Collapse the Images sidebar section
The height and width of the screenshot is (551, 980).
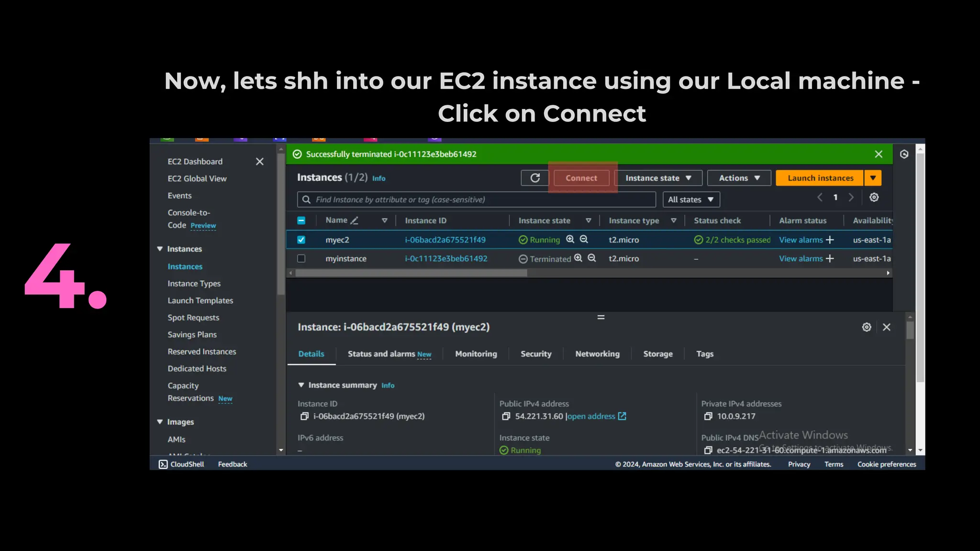coord(160,422)
